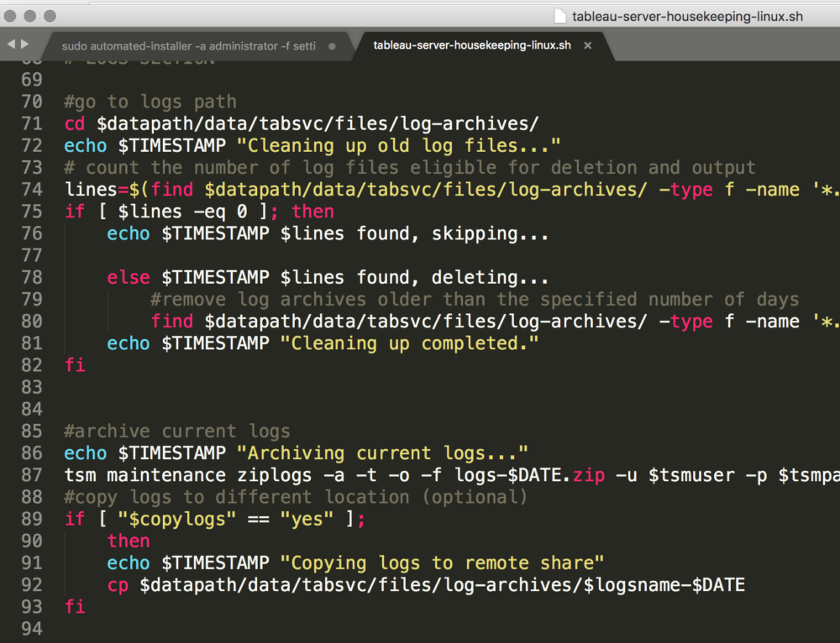Click the 'if [ "$copylogs" == "yes" ];' line
The width and height of the screenshot is (840, 643).
click(215, 519)
